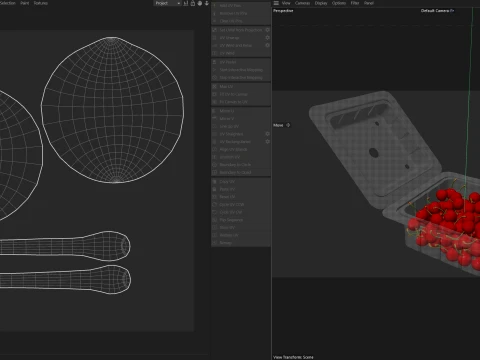Click the Reset UV command

click(241, 197)
